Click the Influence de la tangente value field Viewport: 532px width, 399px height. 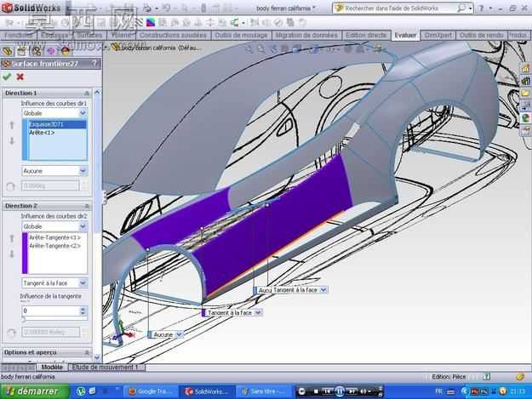tap(51, 311)
